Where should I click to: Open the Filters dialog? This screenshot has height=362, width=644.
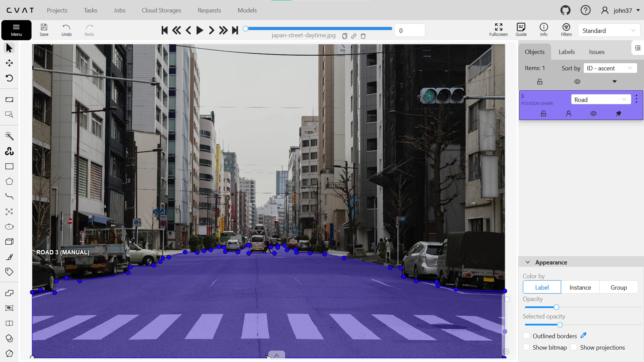pyautogui.click(x=566, y=29)
